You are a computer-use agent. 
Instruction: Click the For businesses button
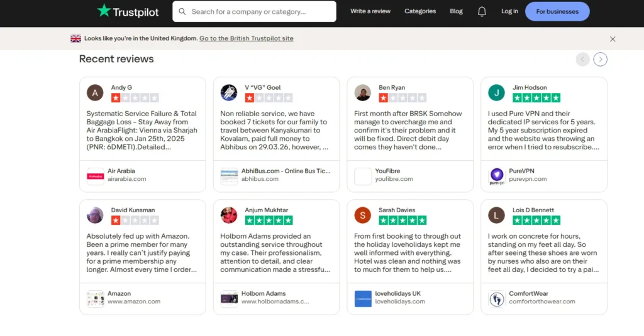[x=557, y=11]
